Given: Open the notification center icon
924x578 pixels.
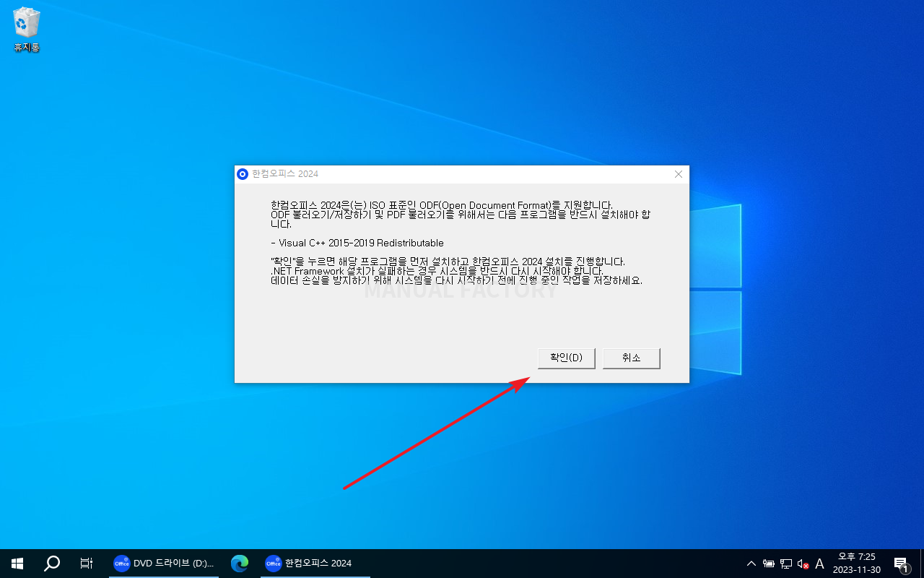Looking at the screenshot, I should (x=901, y=564).
